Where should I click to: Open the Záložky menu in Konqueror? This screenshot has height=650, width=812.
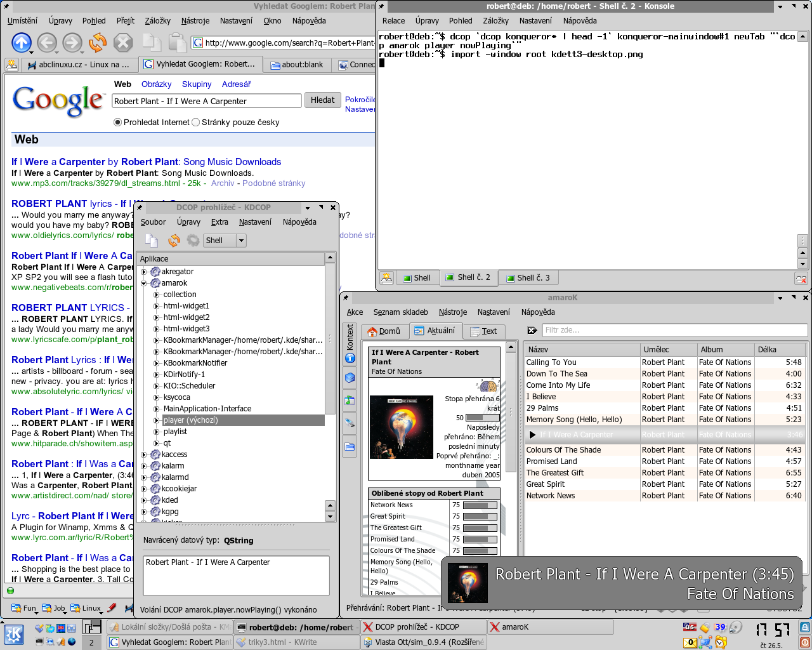157,20
